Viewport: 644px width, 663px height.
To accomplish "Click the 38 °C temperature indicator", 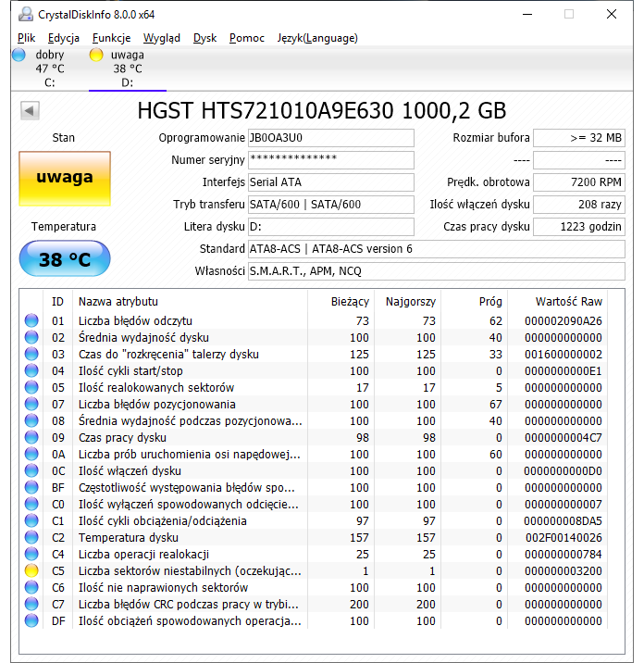I will click(65, 259).
